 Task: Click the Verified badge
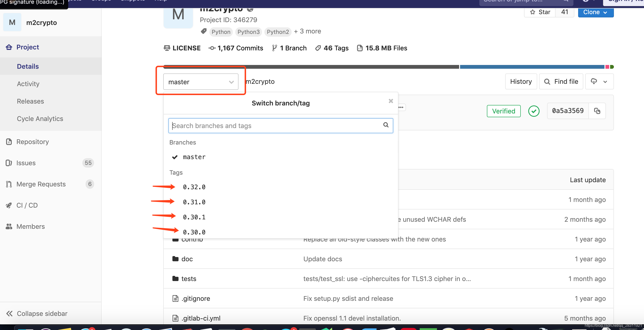point(504,111)
